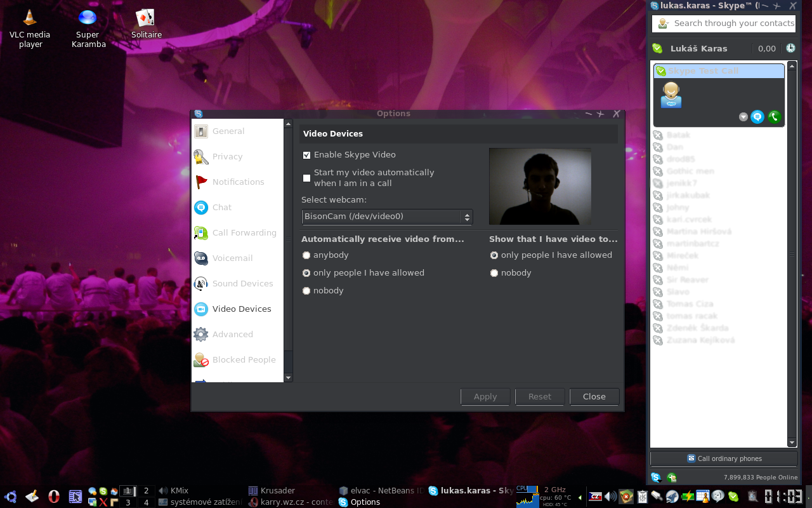Select contact Zuzana Kejíková

point(719,340)
